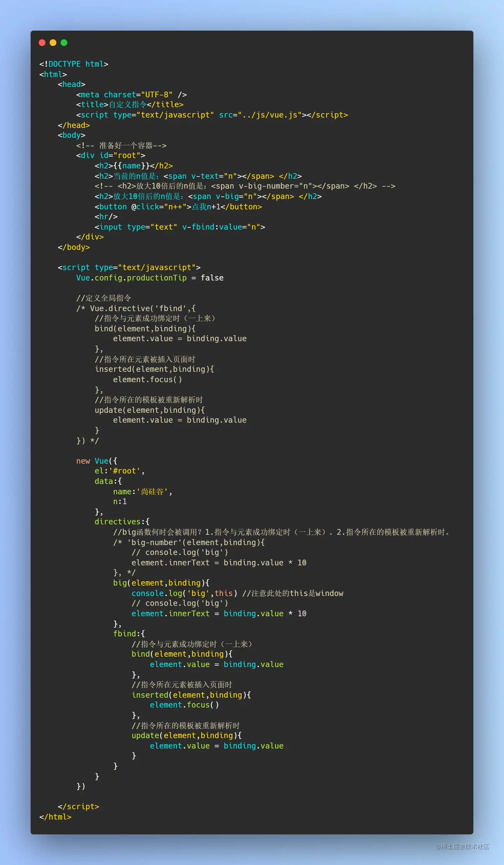
Task: Click the yellow minimize dot
Action: pos(53,43)
